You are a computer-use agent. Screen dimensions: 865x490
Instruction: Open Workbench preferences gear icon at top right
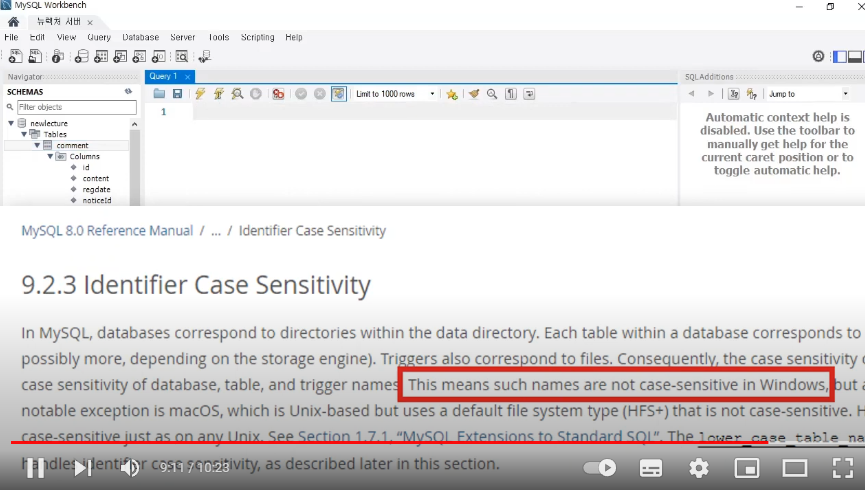(818, 56)
